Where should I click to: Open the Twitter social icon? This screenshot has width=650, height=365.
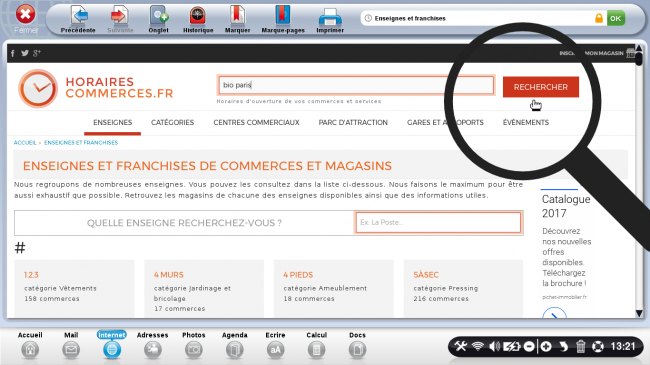point(25,53)
